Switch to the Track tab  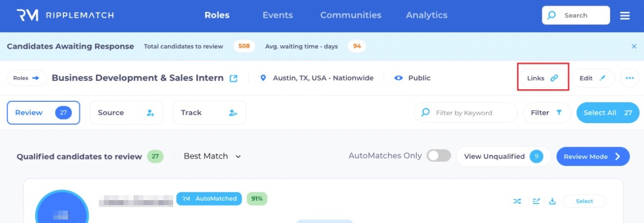tap(209, 113)
